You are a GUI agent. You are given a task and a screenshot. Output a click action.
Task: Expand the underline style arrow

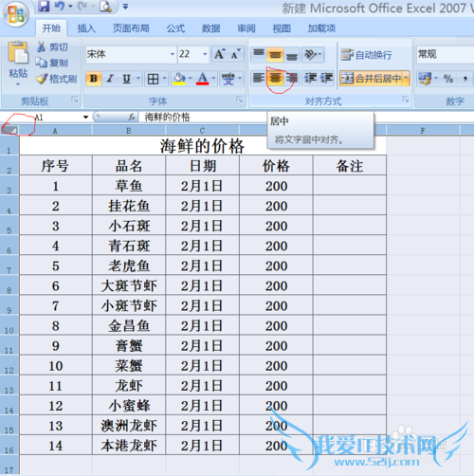click(138, 78)
